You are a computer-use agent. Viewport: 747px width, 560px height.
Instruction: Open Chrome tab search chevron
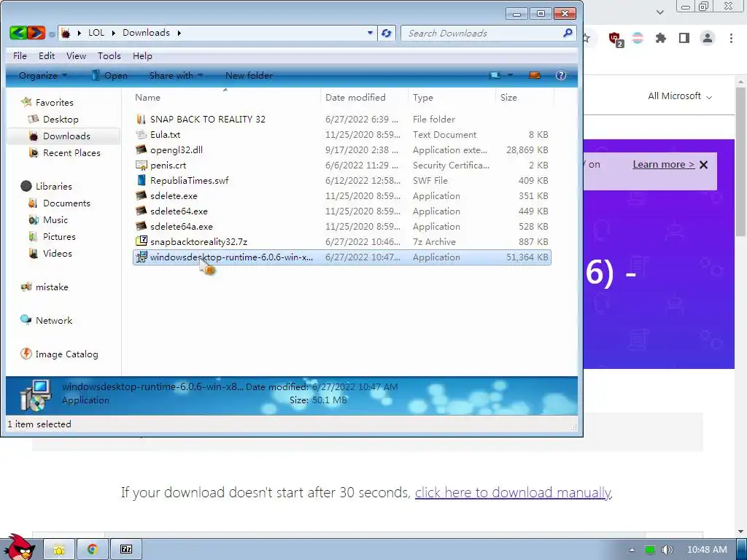(659, 12)
